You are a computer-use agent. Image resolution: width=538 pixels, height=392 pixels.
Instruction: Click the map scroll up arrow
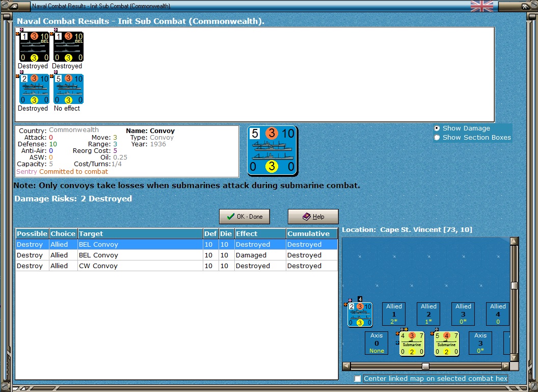pyautogui.click(x=514, y=241)
